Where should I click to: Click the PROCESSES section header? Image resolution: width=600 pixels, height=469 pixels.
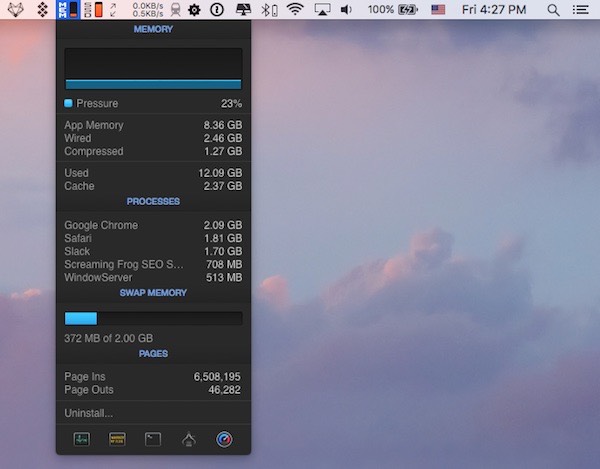(153, 201)
